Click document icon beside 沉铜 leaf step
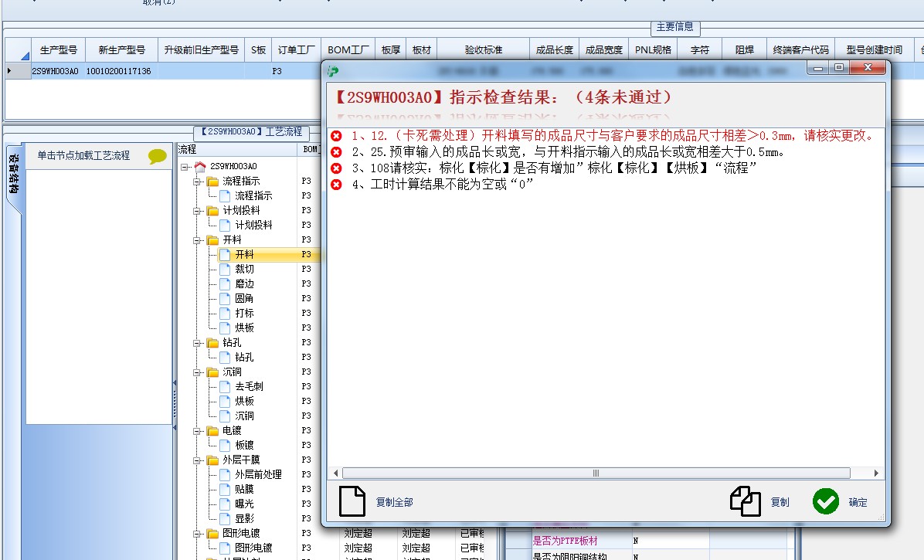Viewport: 924px width, 560px height. tap(225, 416)
